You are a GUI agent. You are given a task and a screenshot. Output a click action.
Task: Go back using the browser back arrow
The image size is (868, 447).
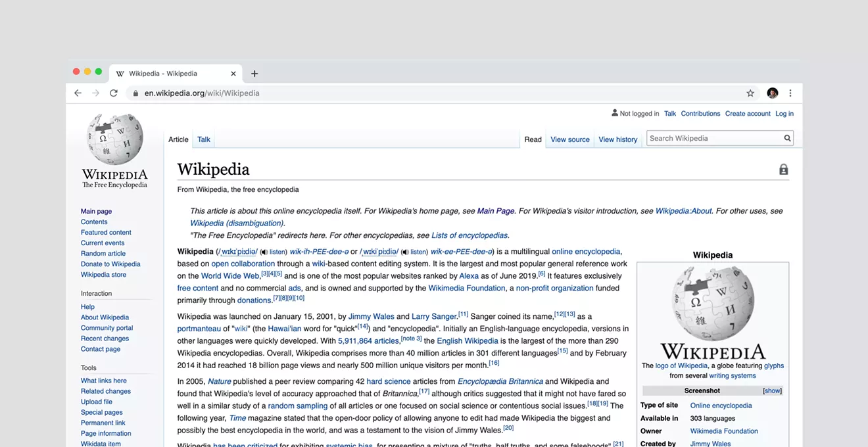point(78,93)
